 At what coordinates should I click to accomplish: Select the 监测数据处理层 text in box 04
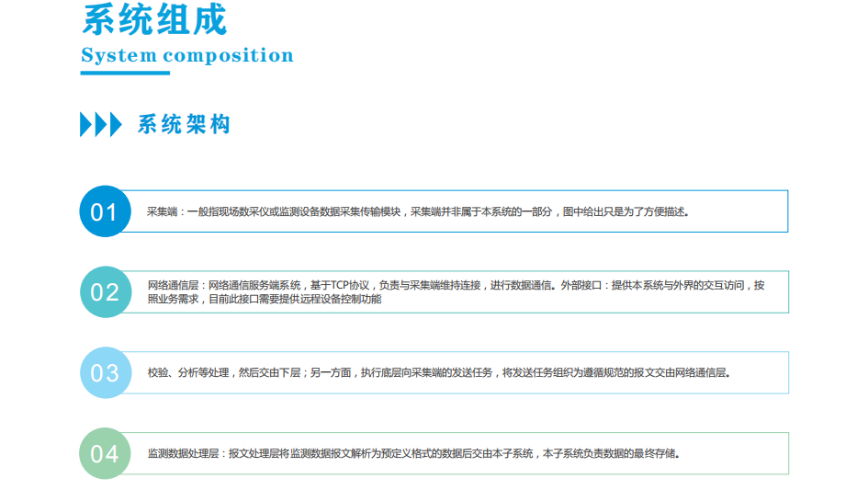tap(413, 454)
